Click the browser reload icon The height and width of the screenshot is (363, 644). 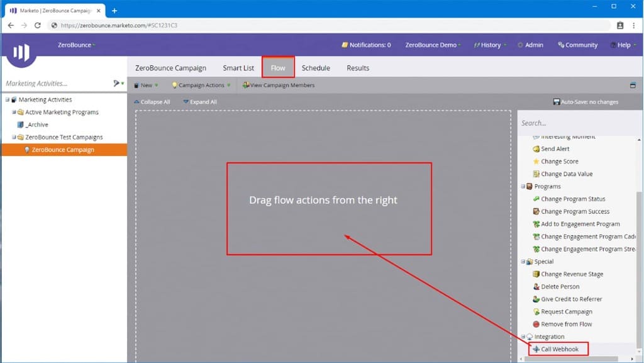click(37, 25)
